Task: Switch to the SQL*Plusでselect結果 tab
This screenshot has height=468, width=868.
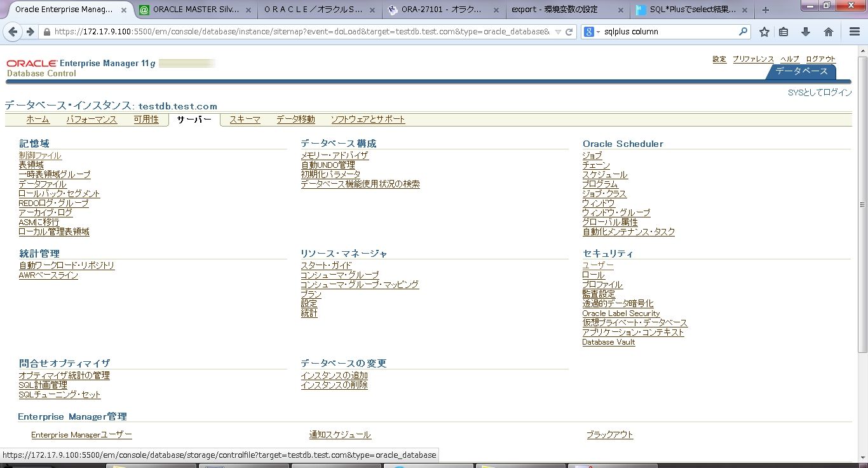Action: pos(691,10)
